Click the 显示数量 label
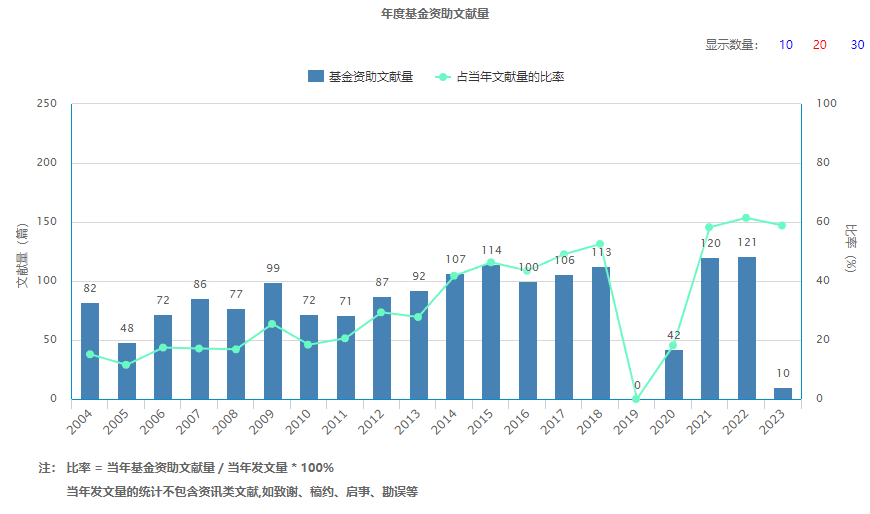Viewport: 870px width, 514px height. [x=731, y=45]
